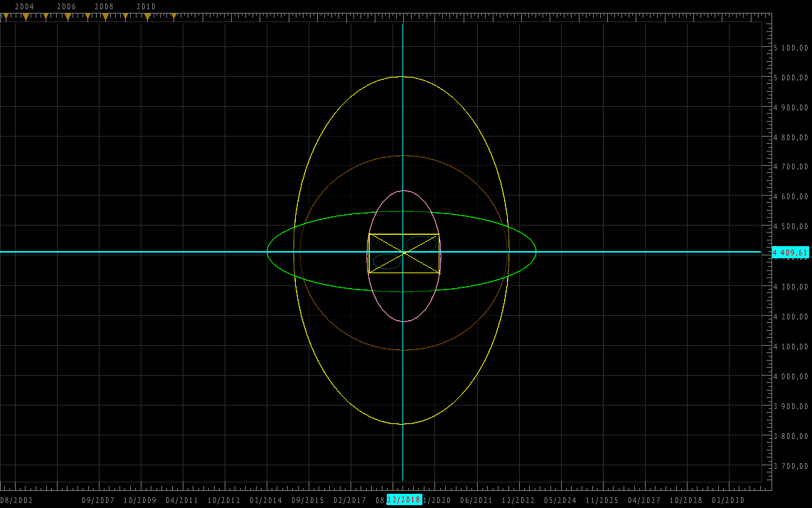Click the orange marker below the 2008 label
The image size is (812, 508).
(x=105, y=16)
